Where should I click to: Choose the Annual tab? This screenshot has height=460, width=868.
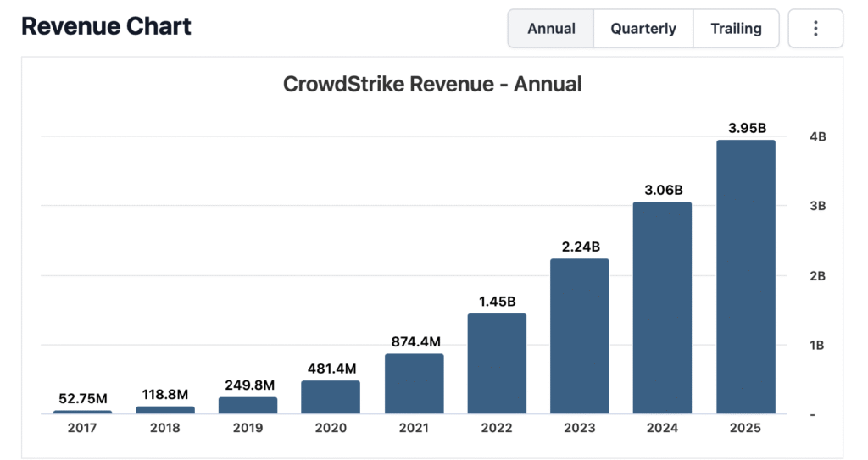pos(551,29)
